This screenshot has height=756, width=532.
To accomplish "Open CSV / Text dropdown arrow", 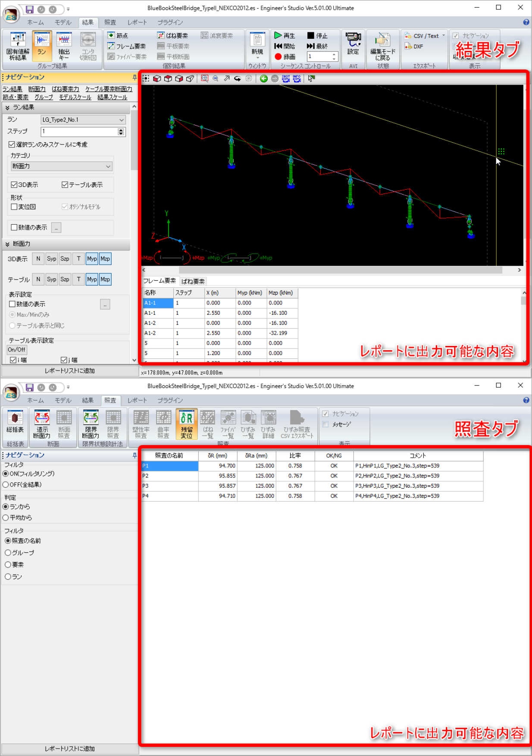I will pyautogui.click(x=444, y=36).
